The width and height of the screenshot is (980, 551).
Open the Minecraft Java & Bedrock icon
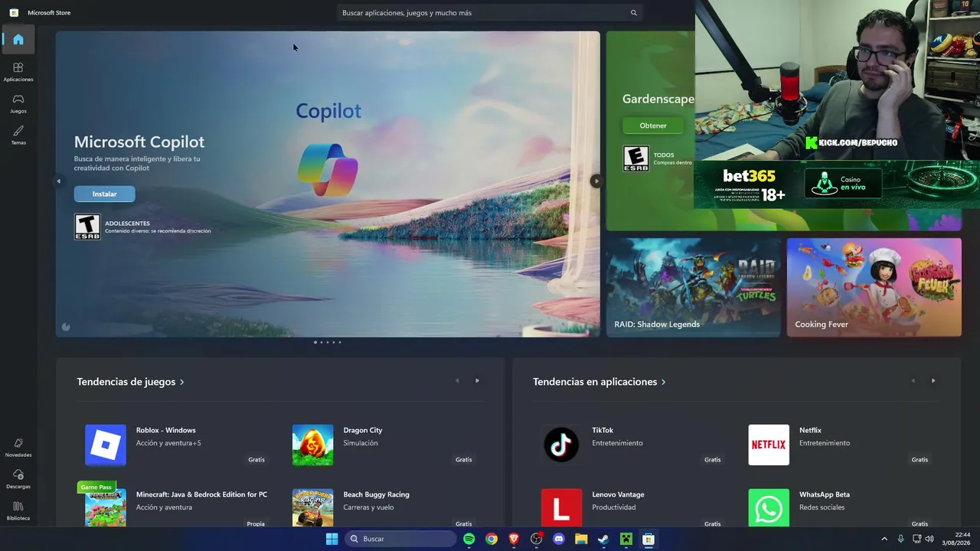(106, 508)
